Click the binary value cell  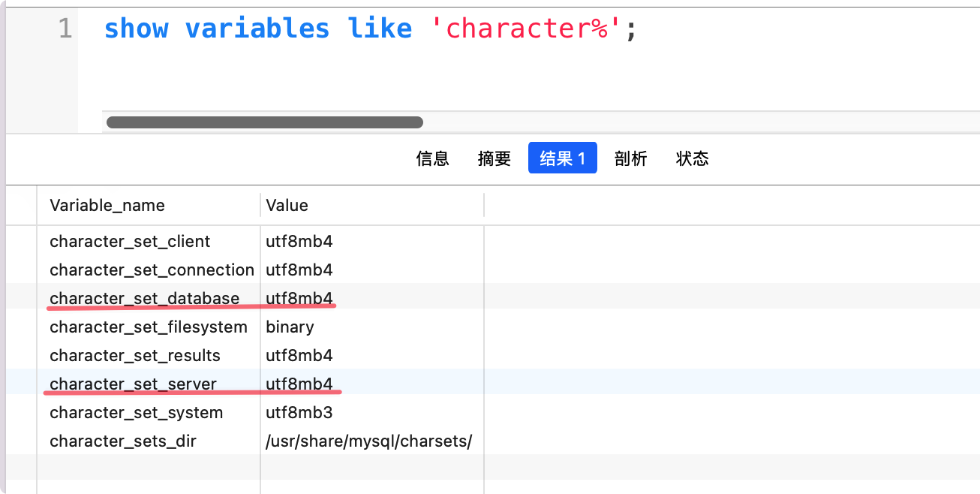pos(290,327)
